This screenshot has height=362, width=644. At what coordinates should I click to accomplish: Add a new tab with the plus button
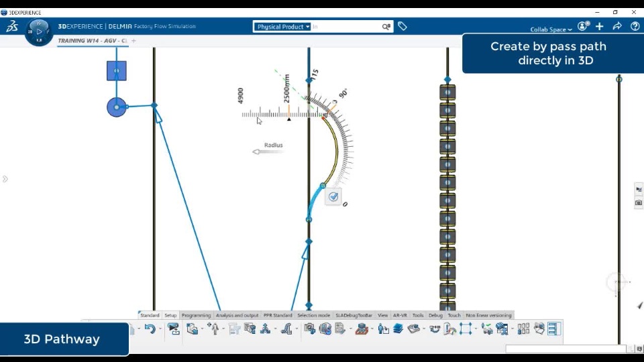(133, 41)
